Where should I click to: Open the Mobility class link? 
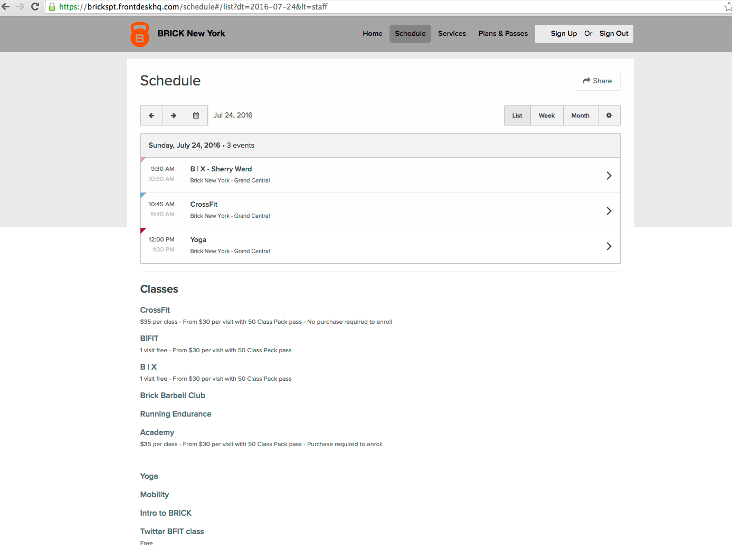pyautogui.click(x=155, y=495)
